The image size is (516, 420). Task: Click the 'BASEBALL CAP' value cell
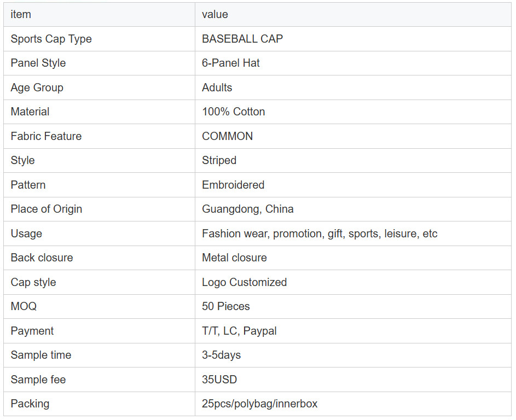pos(242,39)
